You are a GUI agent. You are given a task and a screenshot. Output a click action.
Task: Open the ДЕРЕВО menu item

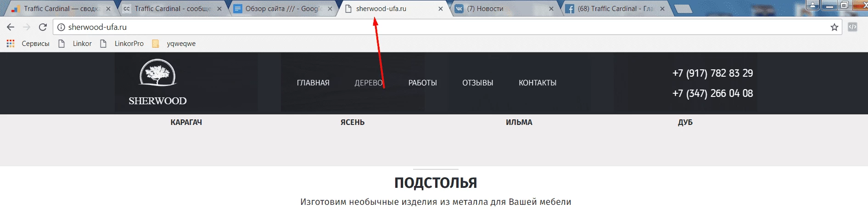pos(369,83)
